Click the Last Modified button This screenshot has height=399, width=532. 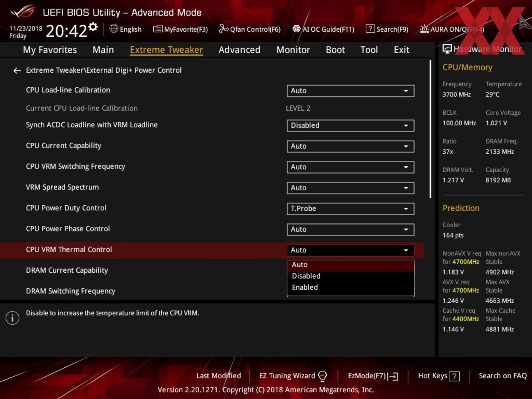point(218,376)
